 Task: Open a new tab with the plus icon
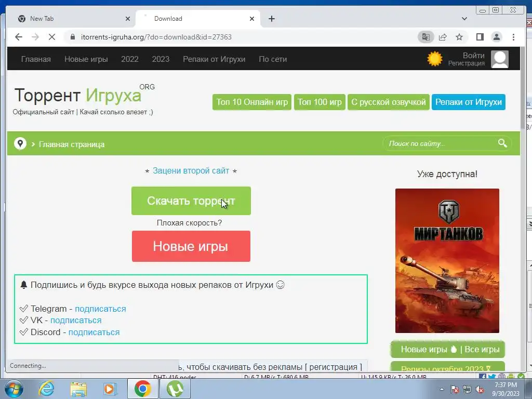271,19
